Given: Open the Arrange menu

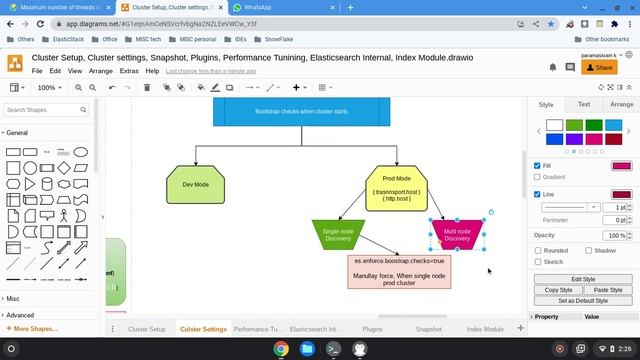Looking at the screenshot, I should point(101,71).
